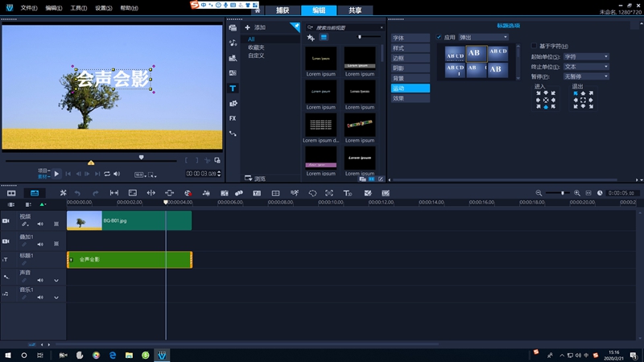
Task: Open the 工具 menu
Action: 78,8
